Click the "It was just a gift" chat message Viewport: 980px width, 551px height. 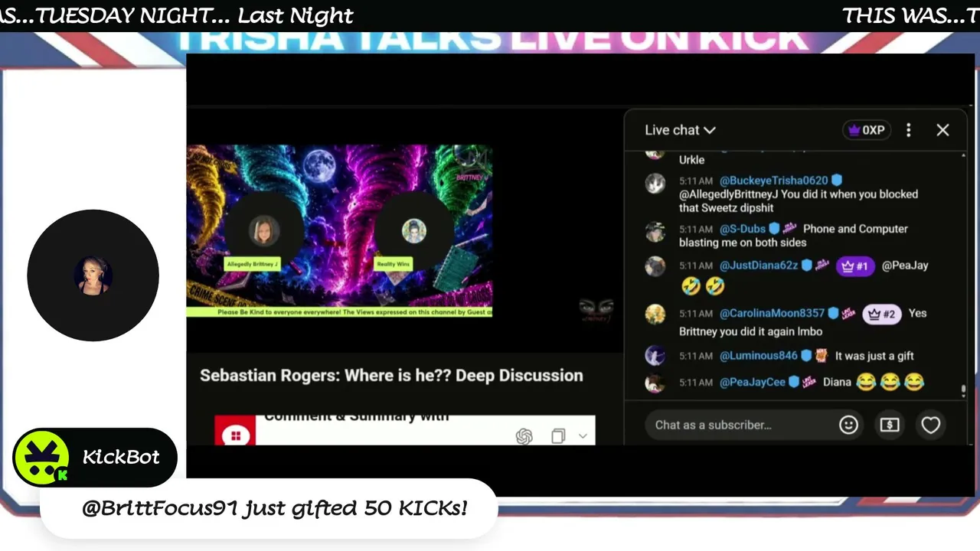click(x=874, y=356)
